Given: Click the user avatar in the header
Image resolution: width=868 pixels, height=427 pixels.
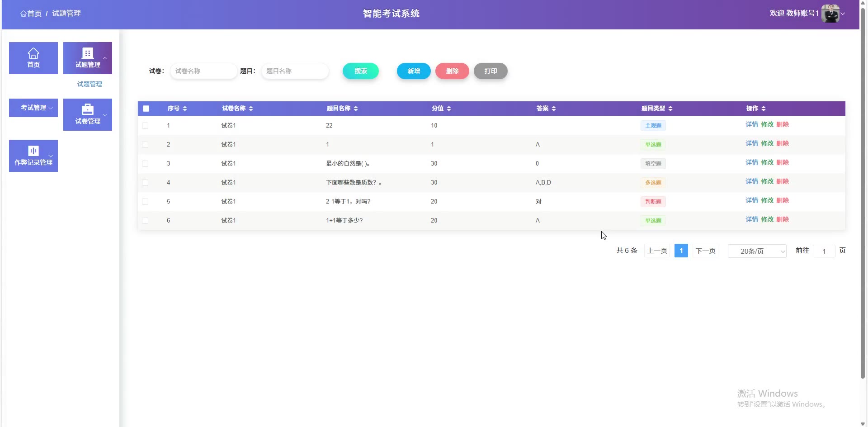Looking at the screenshot, I should (830, 14).
